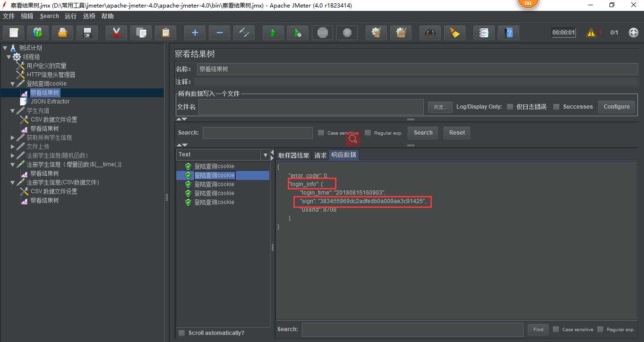Click the Reset button
Image resolution: width=644 pixels, height=342 pixels.
457,133
